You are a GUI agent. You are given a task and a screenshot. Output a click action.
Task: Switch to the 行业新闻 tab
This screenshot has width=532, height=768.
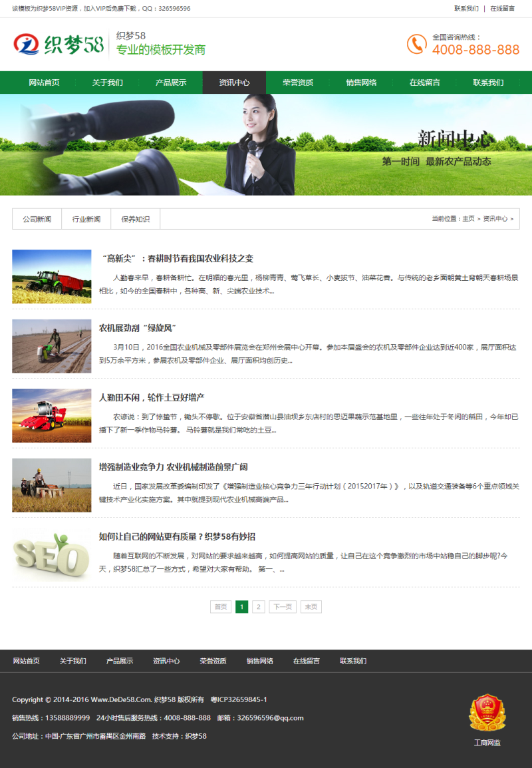click(86, 219)
